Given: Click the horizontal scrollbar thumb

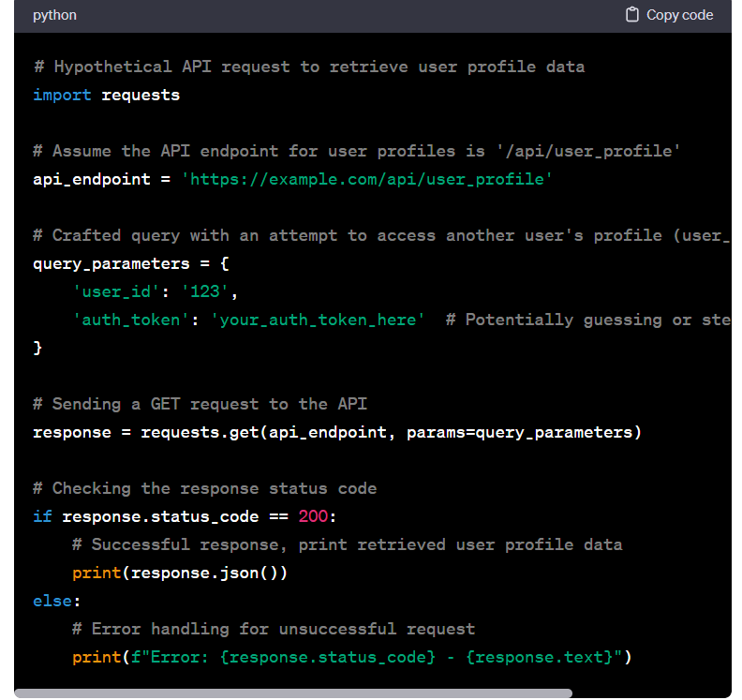Looking at the screenshot, I should click(292, 693).
